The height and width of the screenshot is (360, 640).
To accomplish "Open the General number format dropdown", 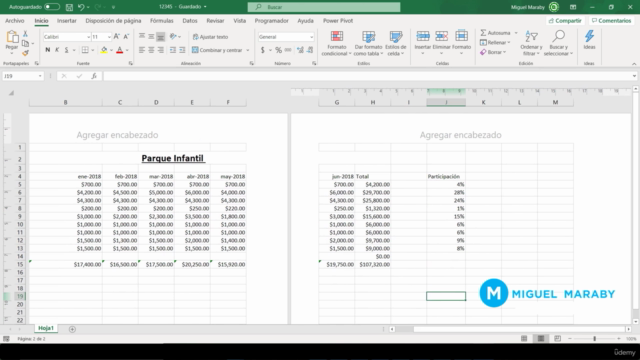I will point(311,37).
